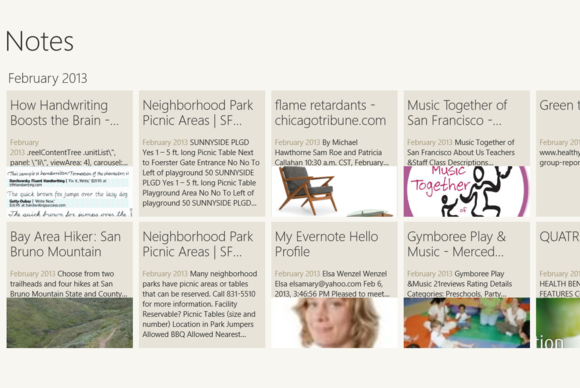This screenshot has width=580, height=388.
Task: Click the Notes page title
Action: click(40, 41)
